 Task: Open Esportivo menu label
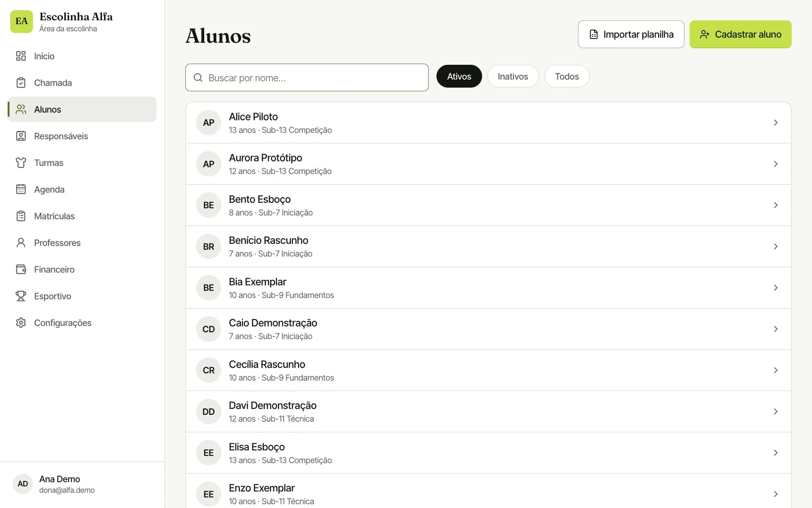click(52, 296)
